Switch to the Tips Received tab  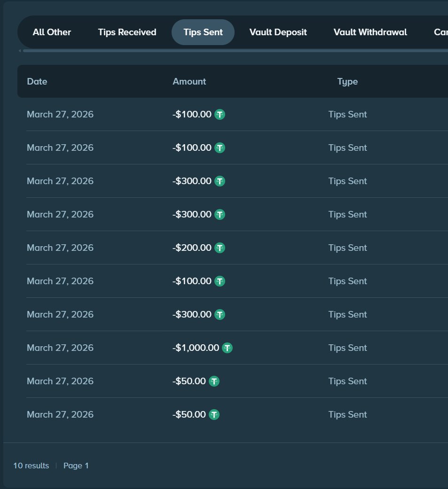pyautogui.click(x=127, y=32)
